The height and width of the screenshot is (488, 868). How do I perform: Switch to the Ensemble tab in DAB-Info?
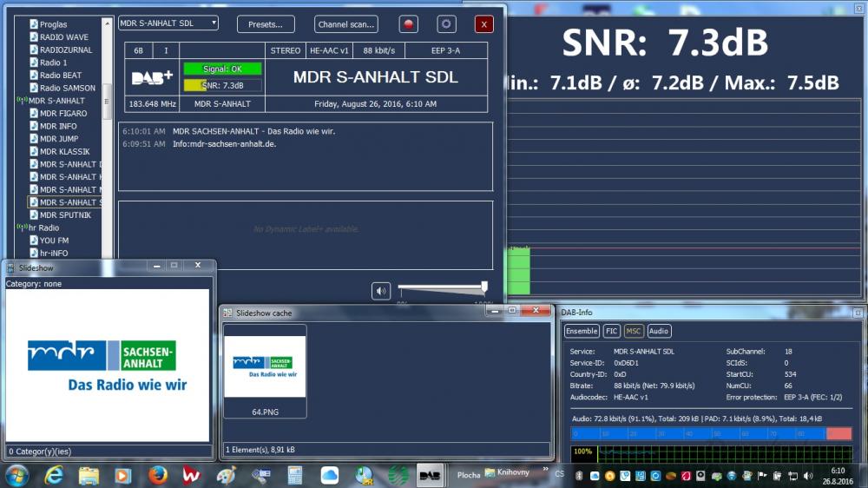(x=582, y=331)
